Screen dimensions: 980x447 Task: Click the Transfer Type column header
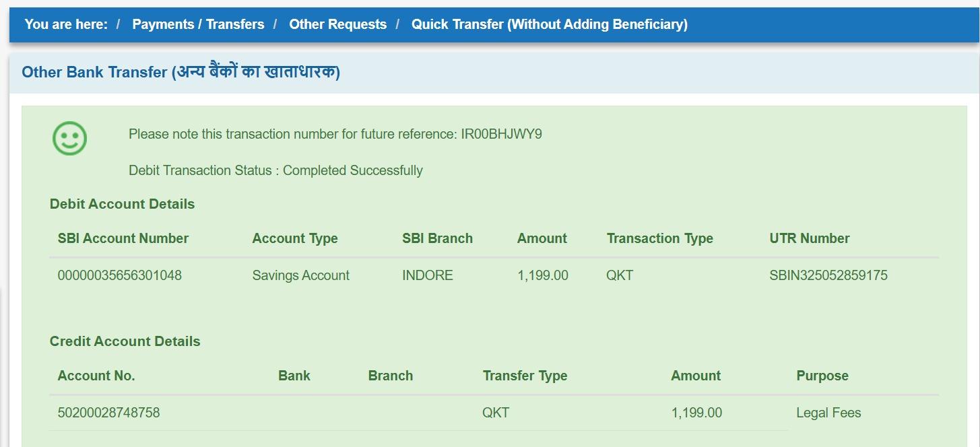525,376
